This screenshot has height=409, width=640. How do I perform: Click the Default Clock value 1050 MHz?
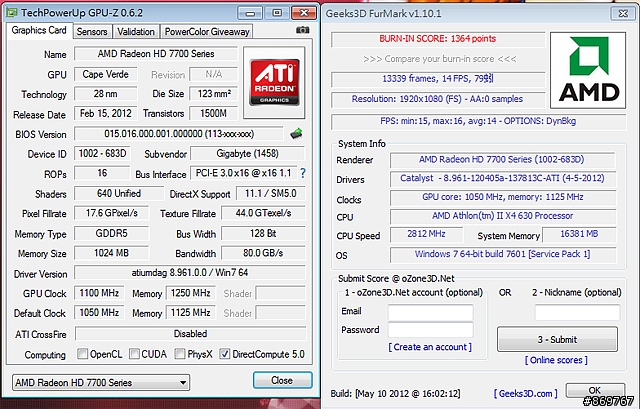pyautogui.click(x=99, y=313)
